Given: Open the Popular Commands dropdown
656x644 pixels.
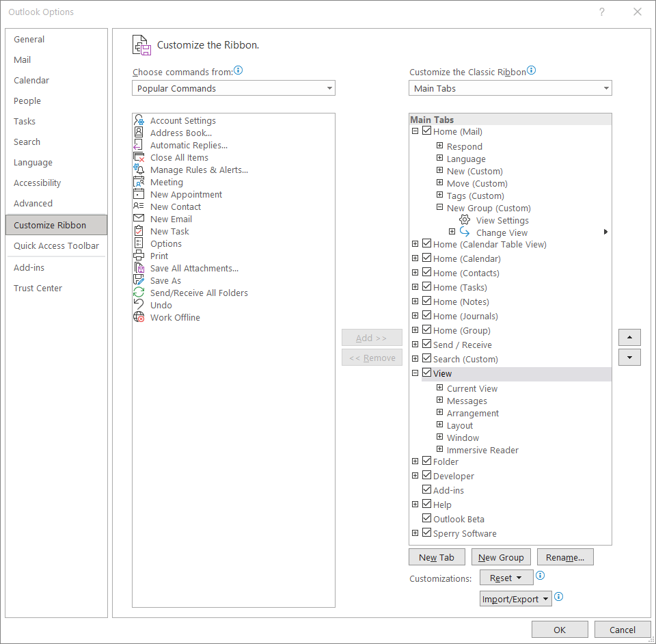Looking at the screenshot, I should (x=234, y=88).
